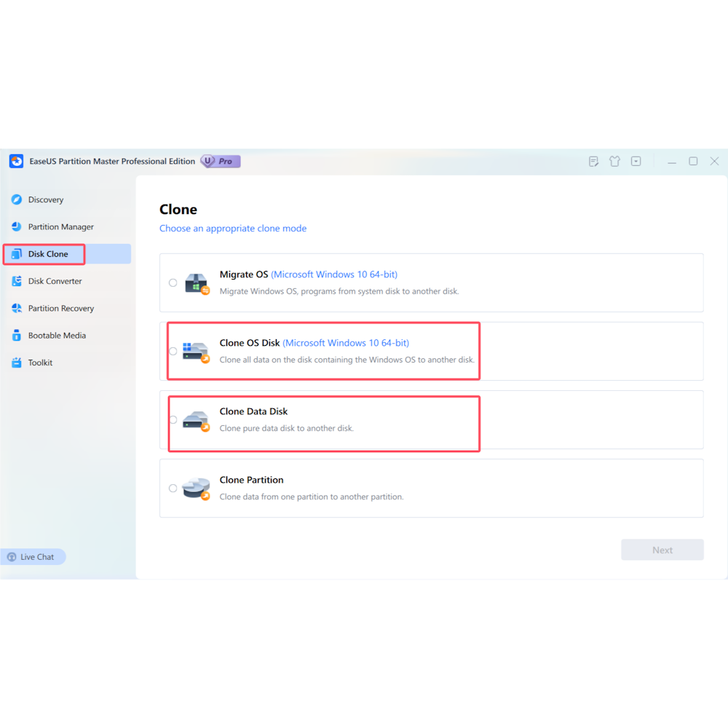Open the Partition Manager panel
This screenshot has width=728, height=728.
(x=62, y=226)
